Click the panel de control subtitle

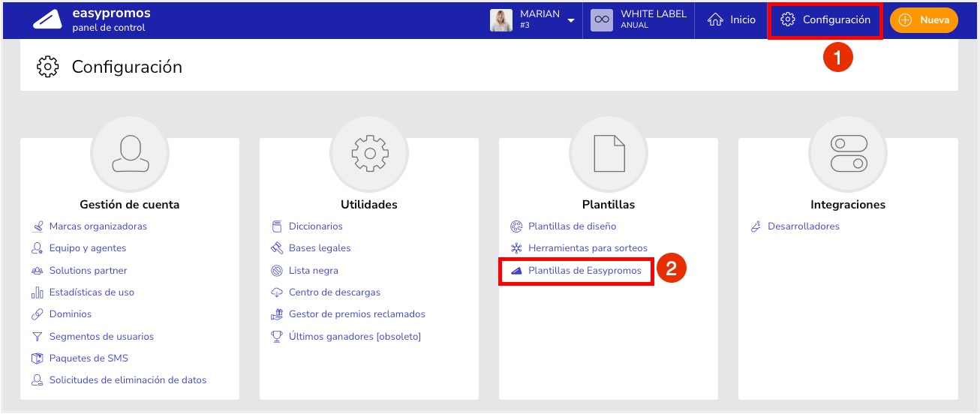[x=109, y=28]
